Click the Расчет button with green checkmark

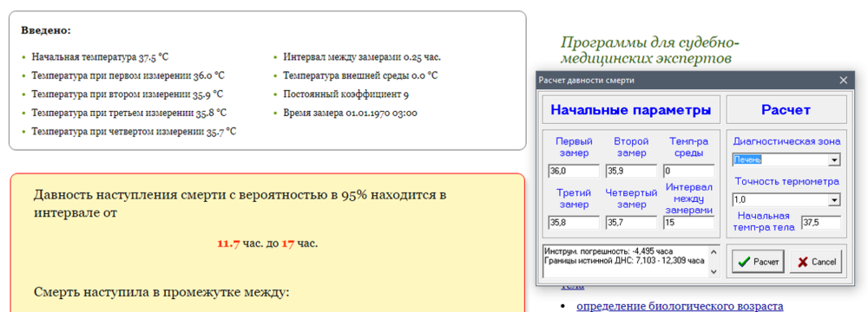pyautogui.click(x=758, y=262)
